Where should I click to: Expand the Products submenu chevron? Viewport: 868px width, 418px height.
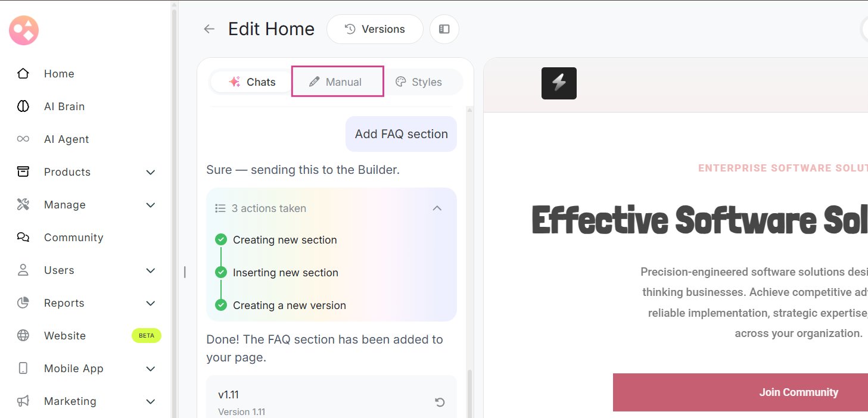151,172
